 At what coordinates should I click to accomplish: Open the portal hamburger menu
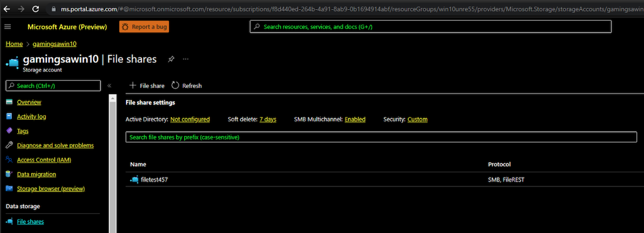(8, 27)
